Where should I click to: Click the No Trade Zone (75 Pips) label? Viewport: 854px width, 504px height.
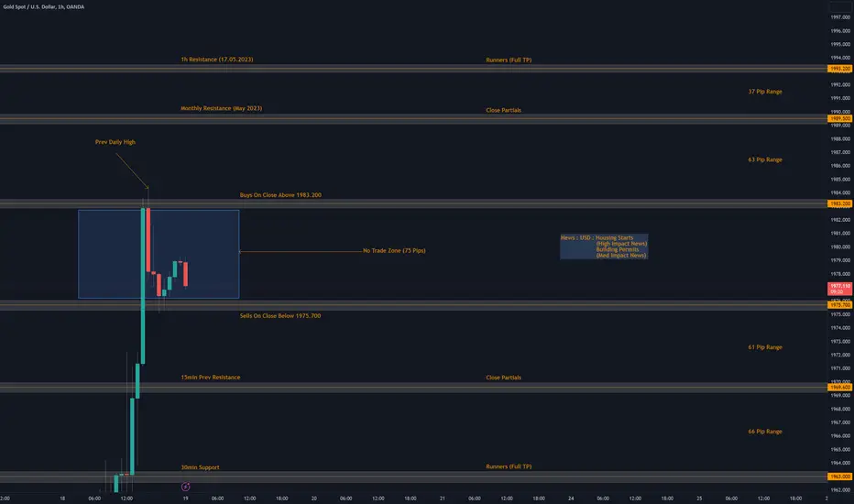pyautogui.click(x=394, y=251)
